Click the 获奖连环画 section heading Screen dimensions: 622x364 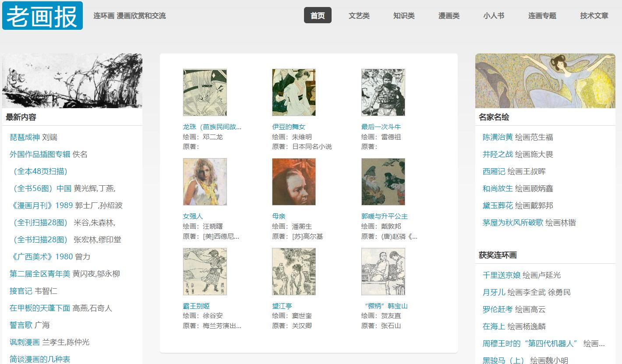[x=498, y=255]
